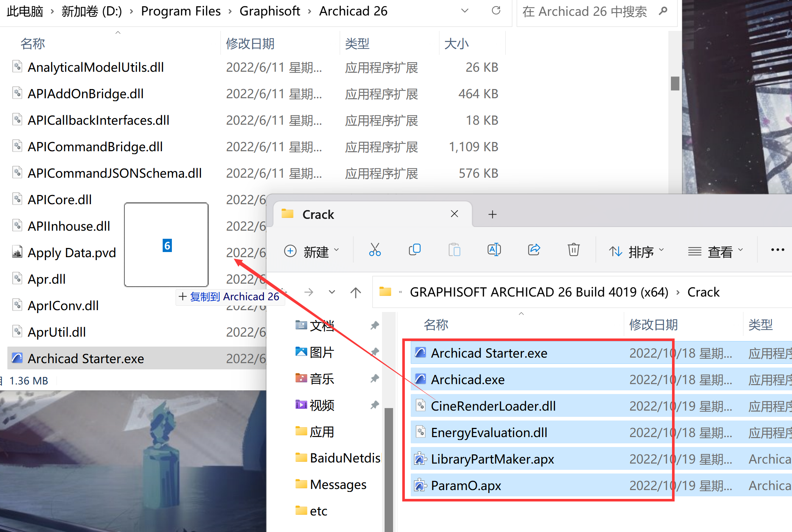Screen dimensions: 792x532
Task: Navigate to Graphisoft in breadcrumb path
Action: [x=269, y=11]
